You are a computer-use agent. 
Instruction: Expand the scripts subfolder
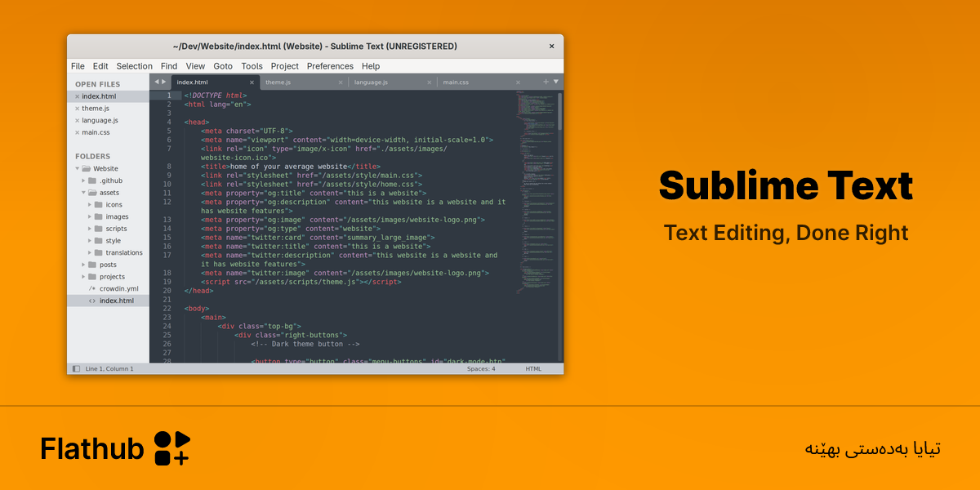pos(89,229)
